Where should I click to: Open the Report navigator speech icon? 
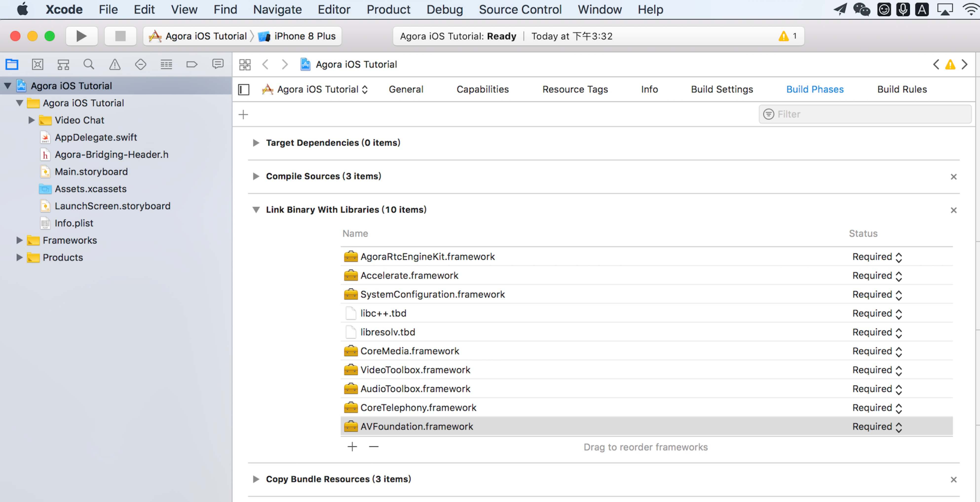pos(218,64)
